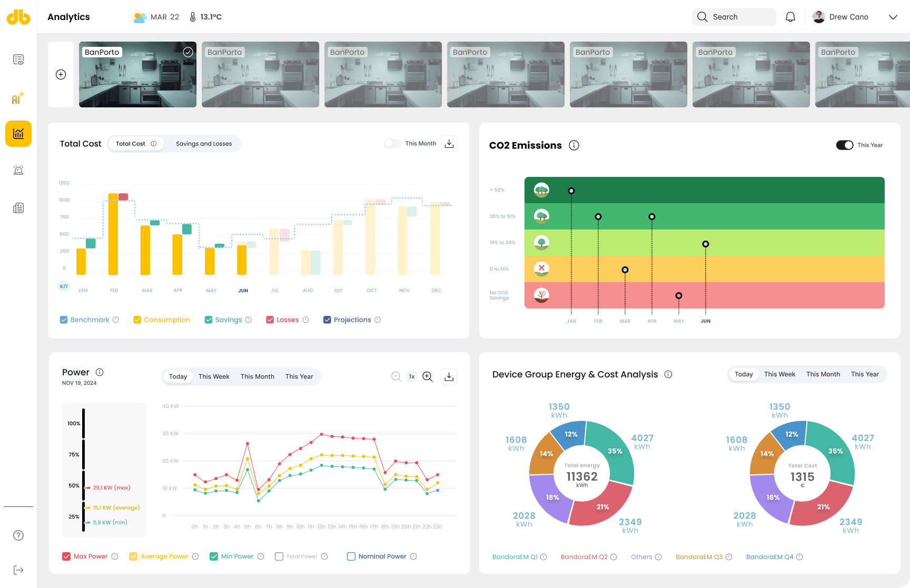Viewport: 910px width, 588px height.
Task: Click the add location plus button
Action: click(61, 75)
